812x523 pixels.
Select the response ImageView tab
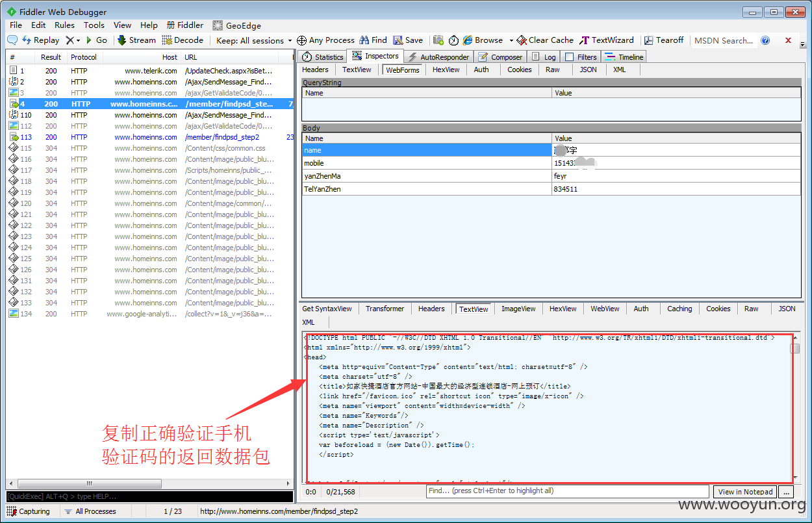519,309
